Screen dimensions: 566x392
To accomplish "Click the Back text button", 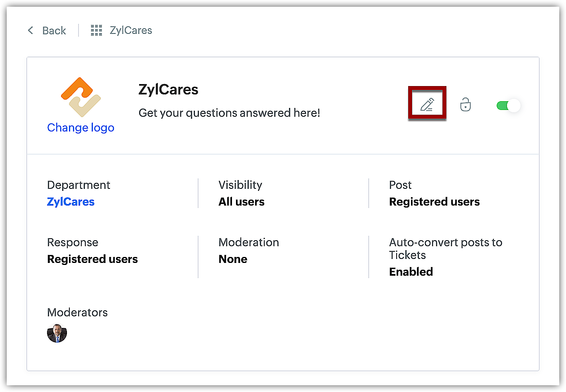I will pyautogui.click(x=54, y=31).
